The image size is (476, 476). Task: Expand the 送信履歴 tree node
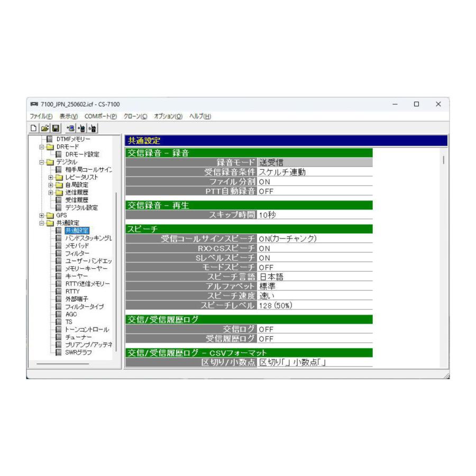pyautogui.click(x=50, y=193)
